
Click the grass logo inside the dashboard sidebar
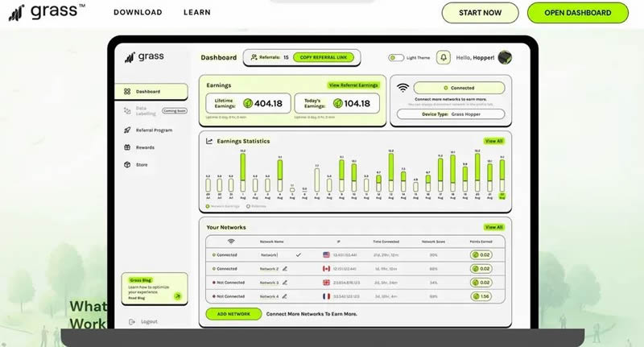pos(144,56)
